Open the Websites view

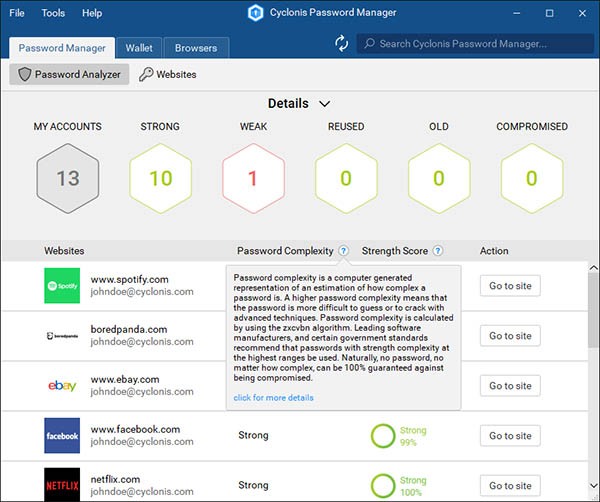click(x=167, y=74)
